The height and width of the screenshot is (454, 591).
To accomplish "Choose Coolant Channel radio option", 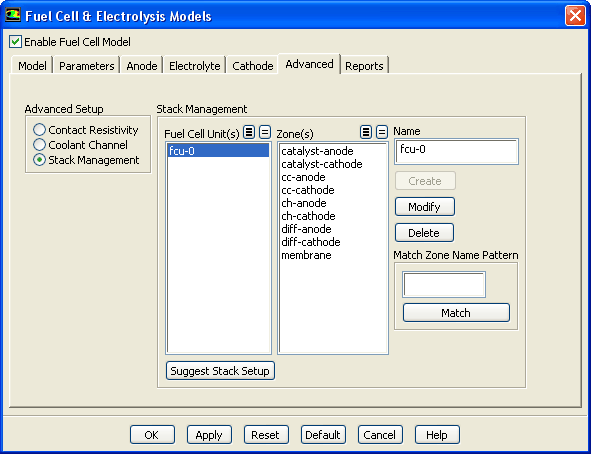I will pos(39,145).
